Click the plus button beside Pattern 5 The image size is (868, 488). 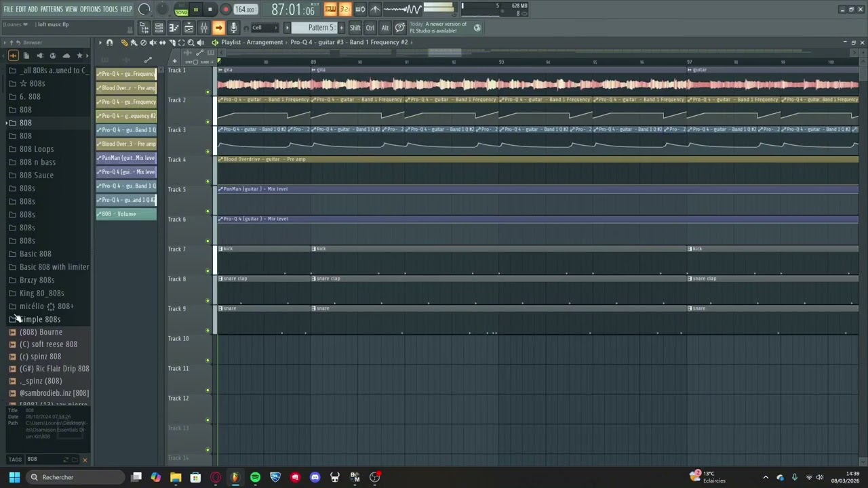[x=341, y=28]
